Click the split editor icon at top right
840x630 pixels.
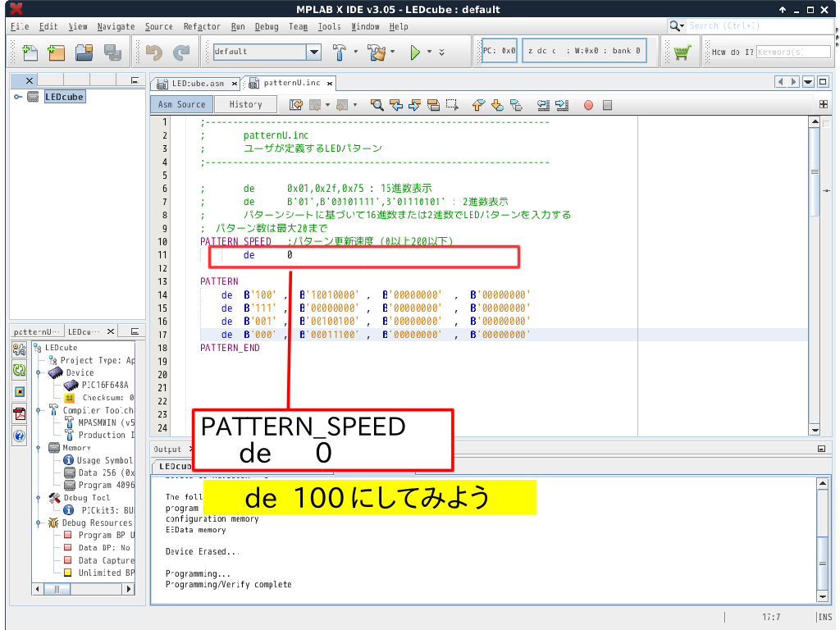click(x=824, y=104)
